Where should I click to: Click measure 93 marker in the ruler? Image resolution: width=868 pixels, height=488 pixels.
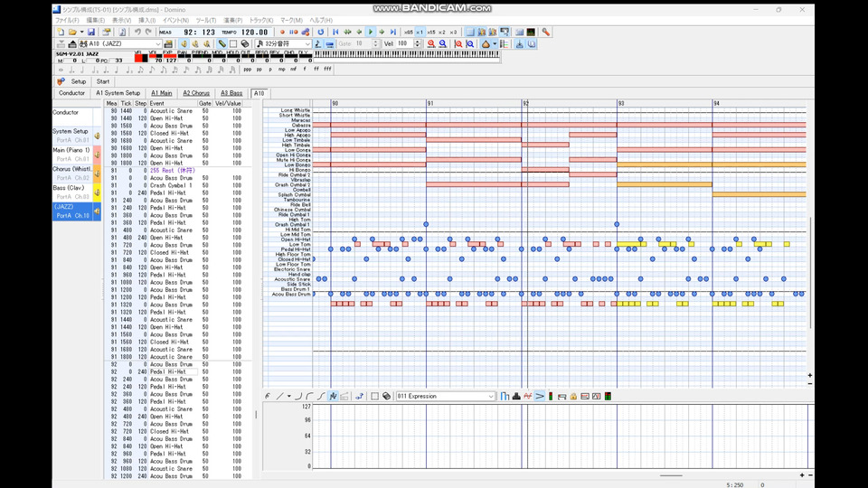[x=621, y=103]
